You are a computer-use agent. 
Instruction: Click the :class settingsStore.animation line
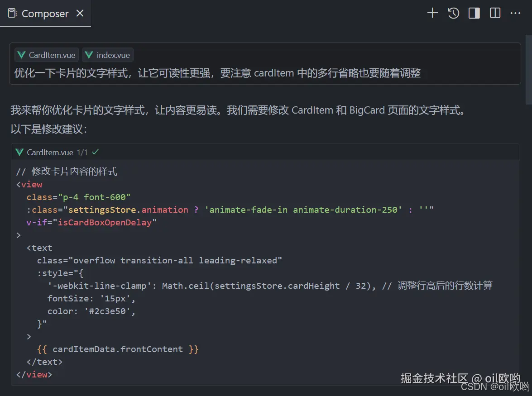(x=230, y=210)
